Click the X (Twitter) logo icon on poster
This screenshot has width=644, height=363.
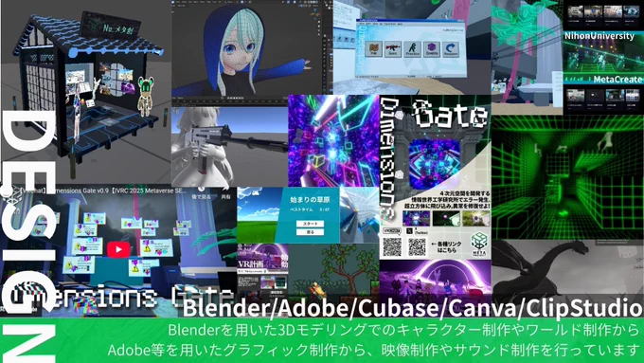(x=409, y=231)
